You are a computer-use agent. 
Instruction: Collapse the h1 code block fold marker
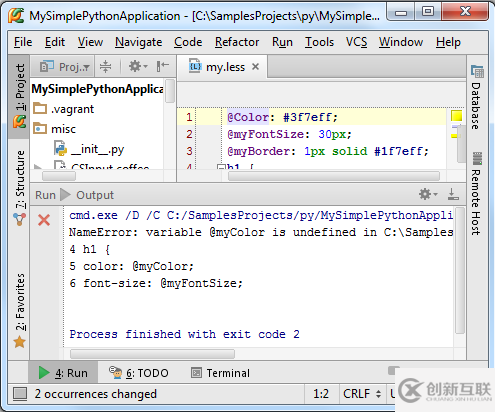tap(220, 167)
